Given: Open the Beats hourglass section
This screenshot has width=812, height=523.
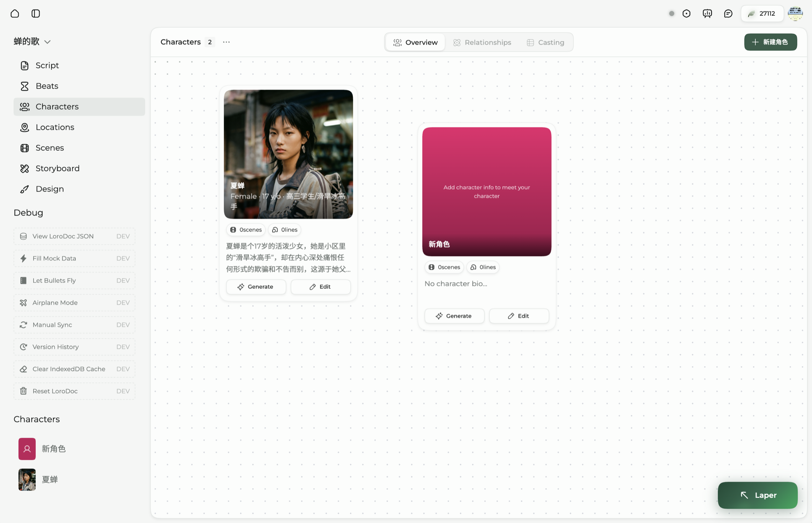Looking at the screenshot, I should pyautogui.click(x=47, y=86).
